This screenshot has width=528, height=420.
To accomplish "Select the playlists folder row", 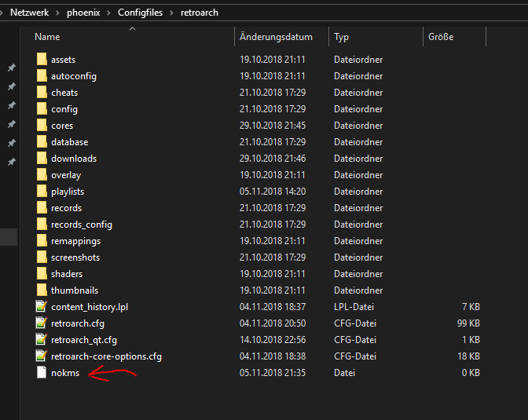I will (x=68, y=192).
